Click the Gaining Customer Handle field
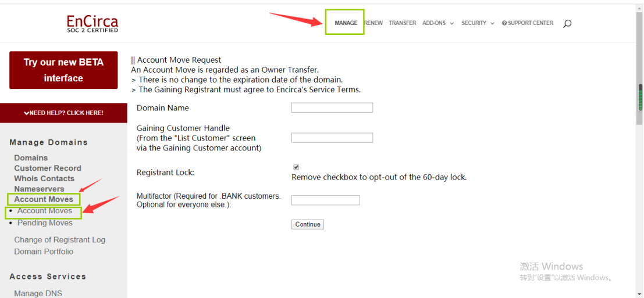The height and width of the screenshot is (298, 644). tap(332, 138)
